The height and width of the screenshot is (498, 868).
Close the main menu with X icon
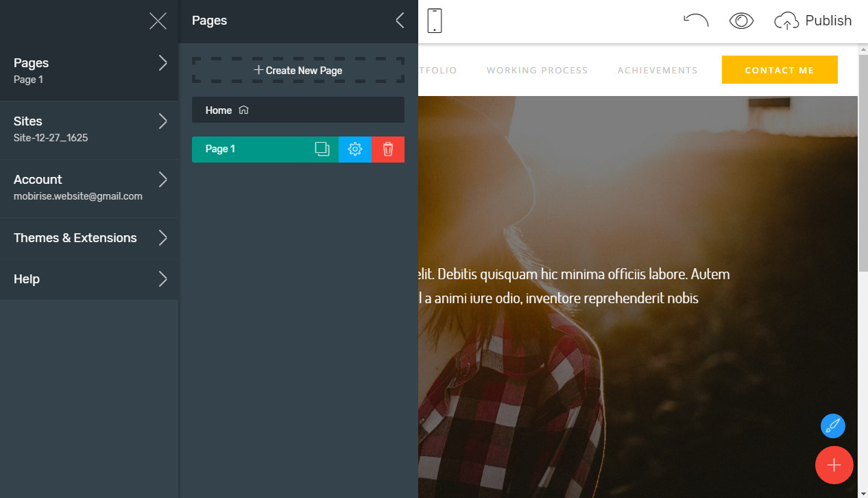[x=158, y=21]
